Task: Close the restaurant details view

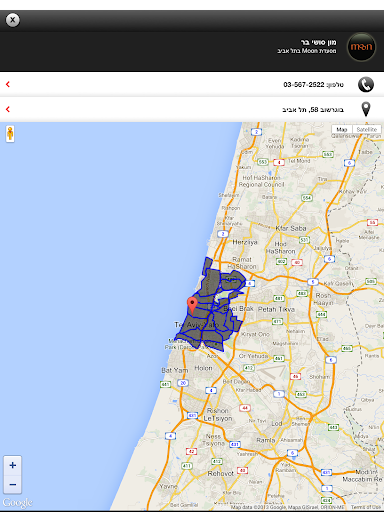Action: pos(13,20)
